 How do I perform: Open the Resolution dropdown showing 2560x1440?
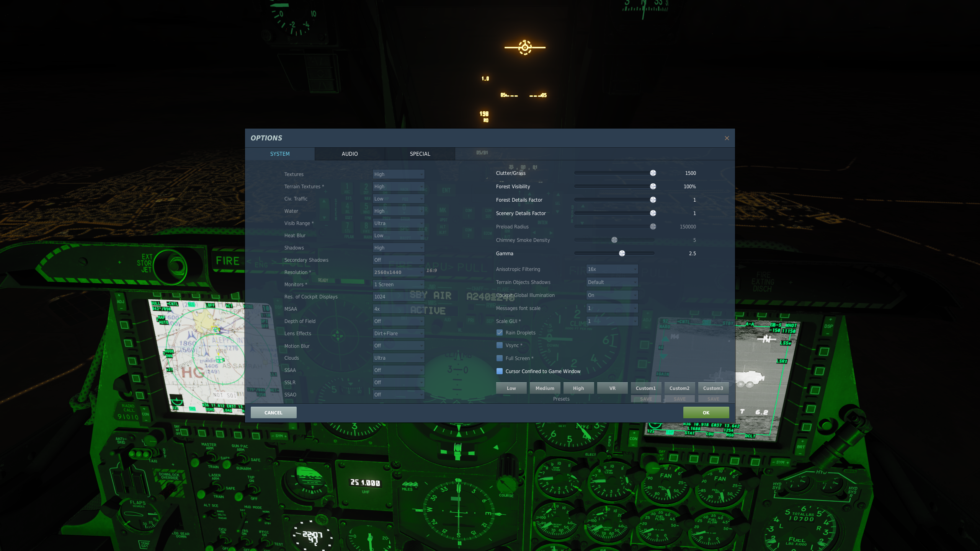[399, 272]
